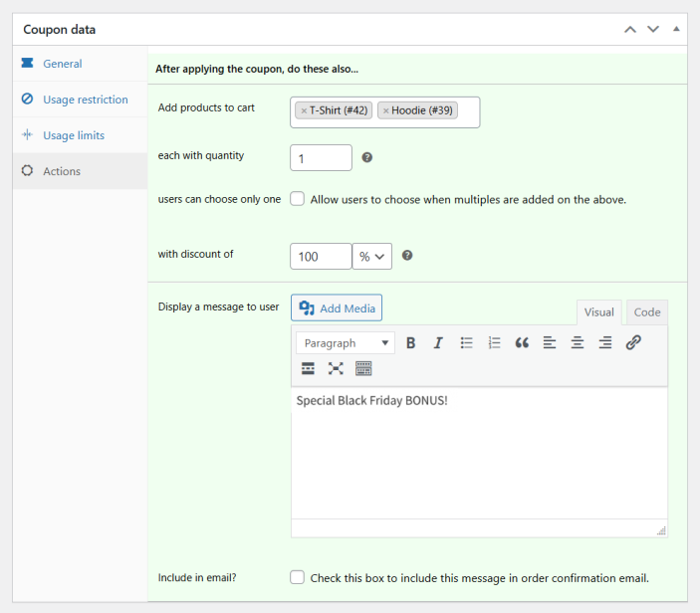Click the quantity input field
Viewport: 700px width, 613px height.
point(321,158)
